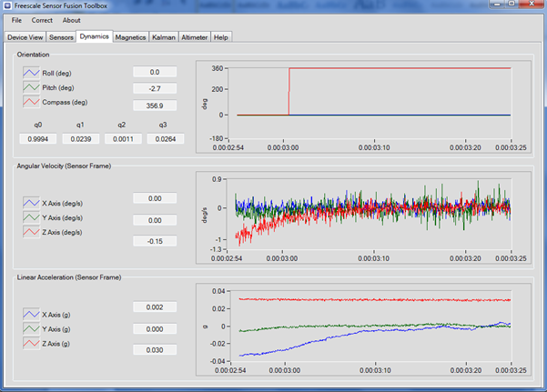Click the Pitch (deg) label
Viewport: 547px width, 392px height.
coord(58,87)
